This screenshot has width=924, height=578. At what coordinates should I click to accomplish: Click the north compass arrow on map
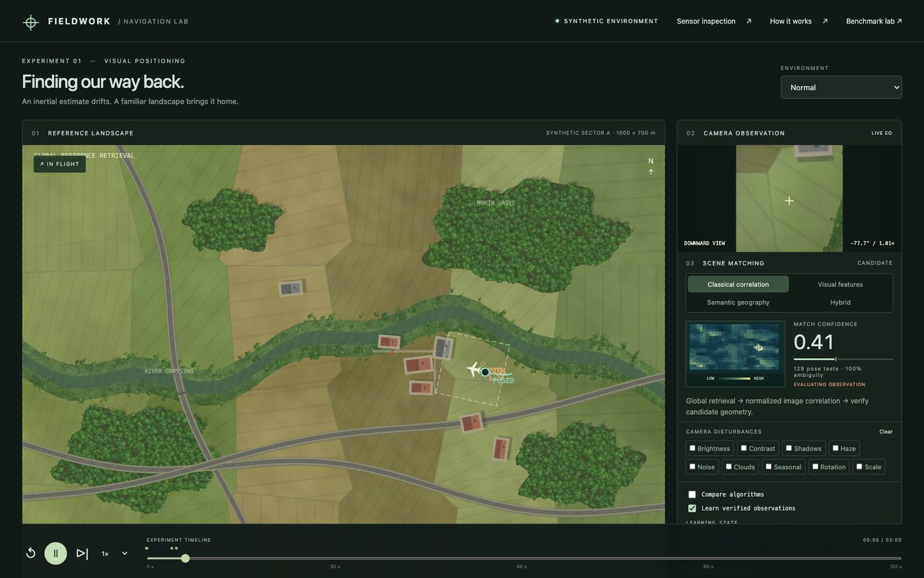[x=651, y=172]
